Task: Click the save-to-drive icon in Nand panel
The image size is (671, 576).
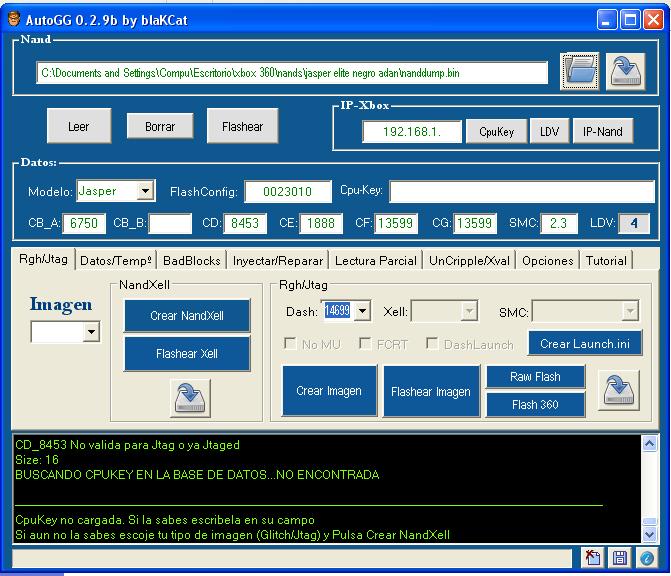Action: pos(625,71)
